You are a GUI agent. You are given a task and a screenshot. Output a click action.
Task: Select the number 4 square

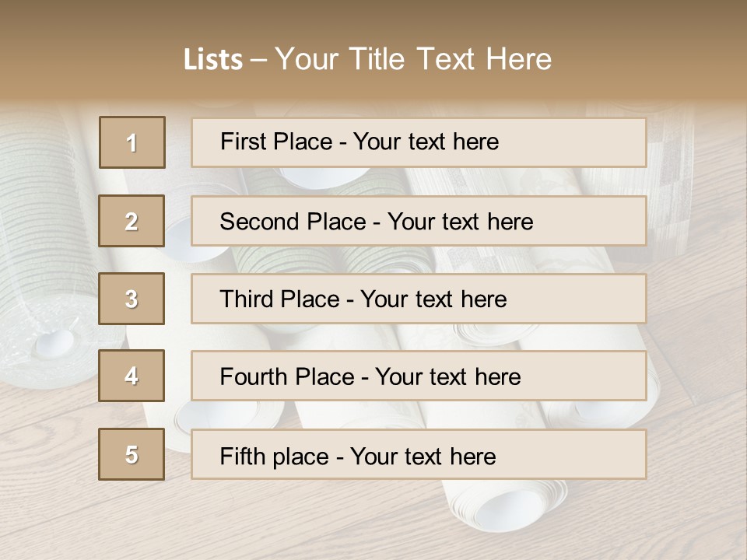(x=132, y=376)
